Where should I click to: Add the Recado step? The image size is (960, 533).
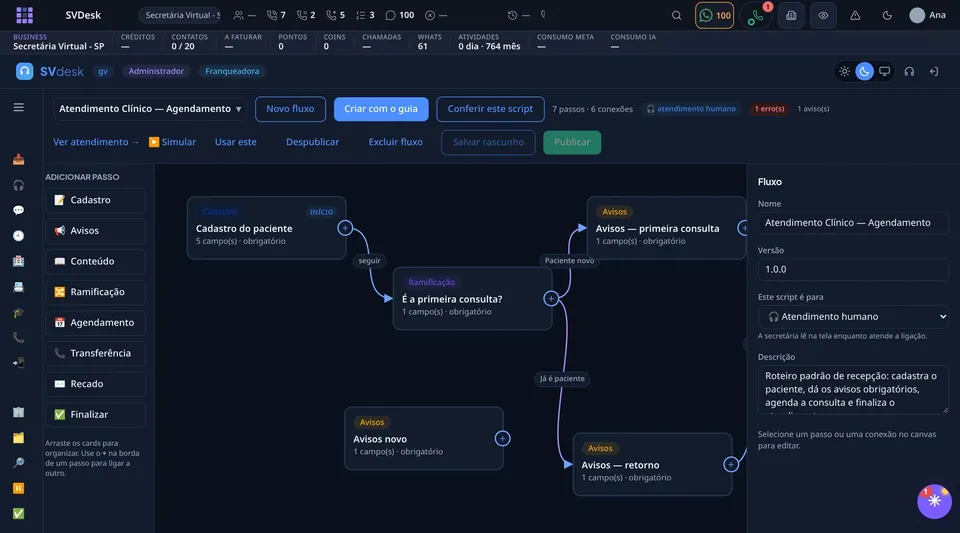(x=96, y=384)
